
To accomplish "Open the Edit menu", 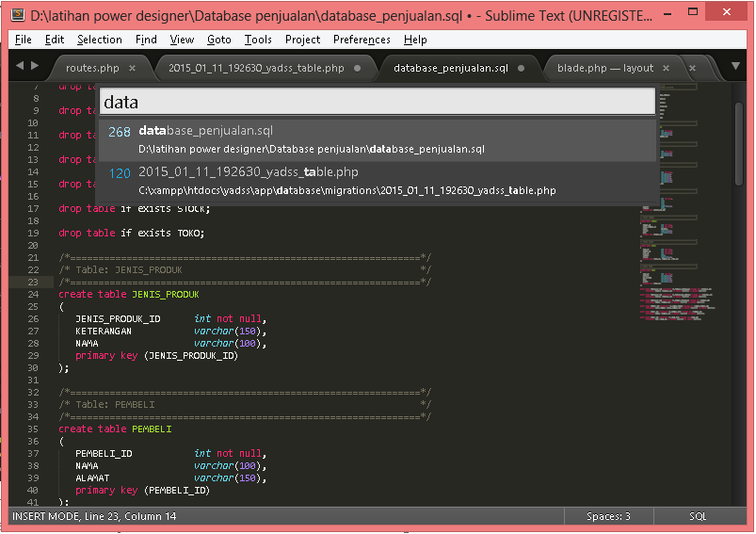I will (x=55, y=40).
